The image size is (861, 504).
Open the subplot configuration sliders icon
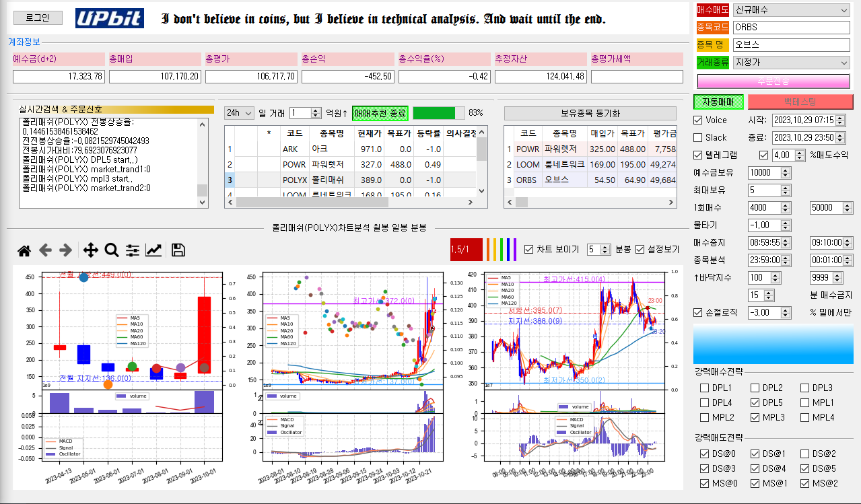pyautogui.click(x=133, y=251)
